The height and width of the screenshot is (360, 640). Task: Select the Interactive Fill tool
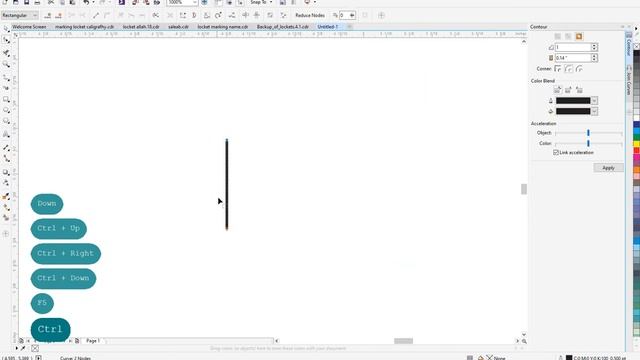(x=6, y=208)
